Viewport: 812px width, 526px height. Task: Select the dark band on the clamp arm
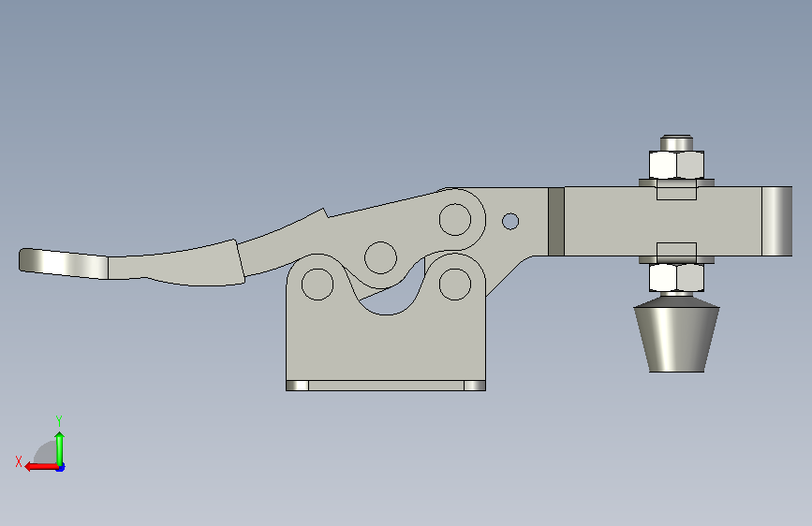(556, 222)
